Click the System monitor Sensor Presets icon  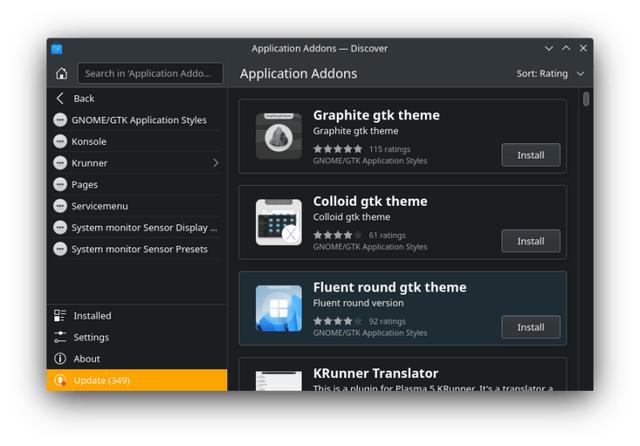click(x=60, y=249)
